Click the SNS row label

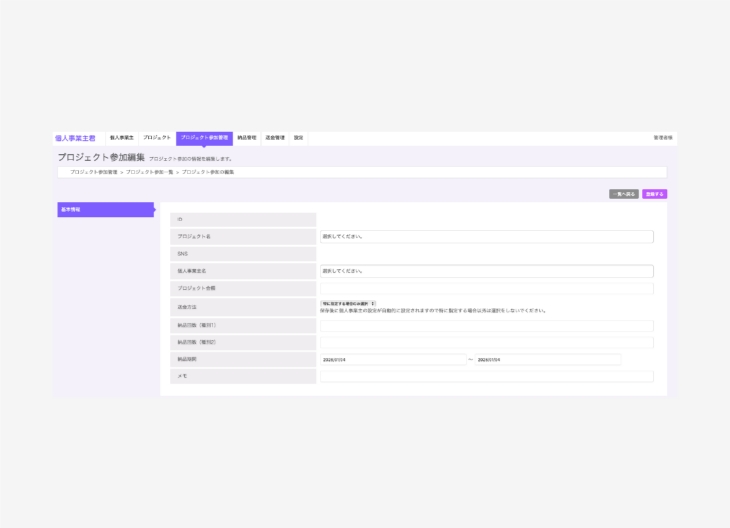[243, 254]
